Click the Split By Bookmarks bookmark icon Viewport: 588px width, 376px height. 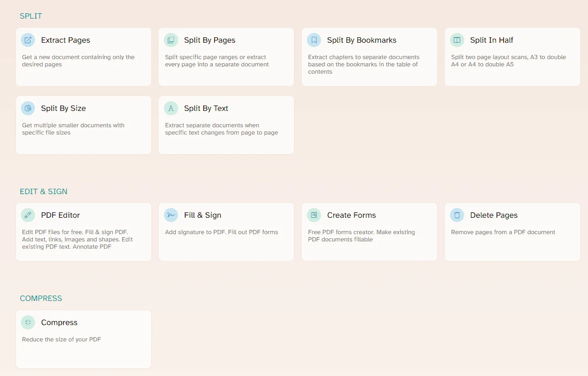pyautogui.click(x=314, y=40)
